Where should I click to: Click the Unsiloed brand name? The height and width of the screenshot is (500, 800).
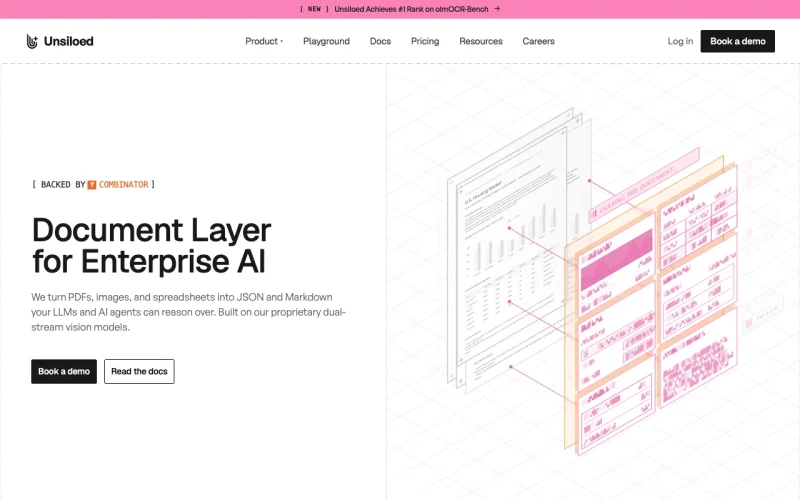(x=68, y=41)
